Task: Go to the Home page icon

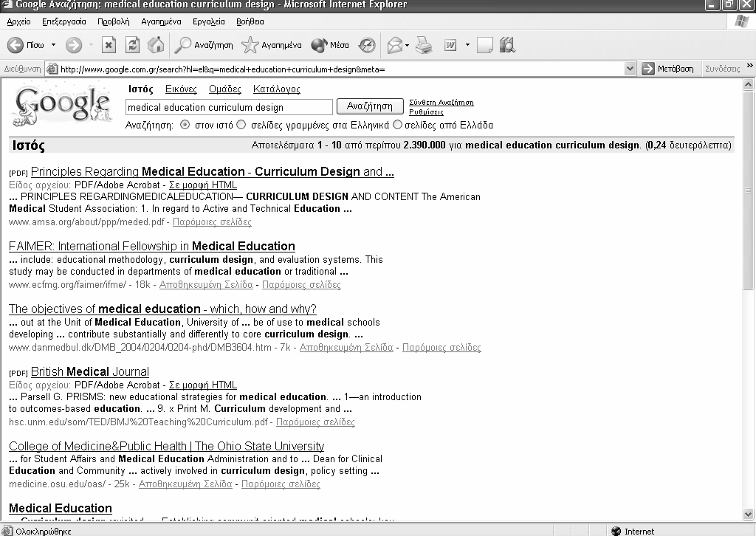Action: pos(156,45)
